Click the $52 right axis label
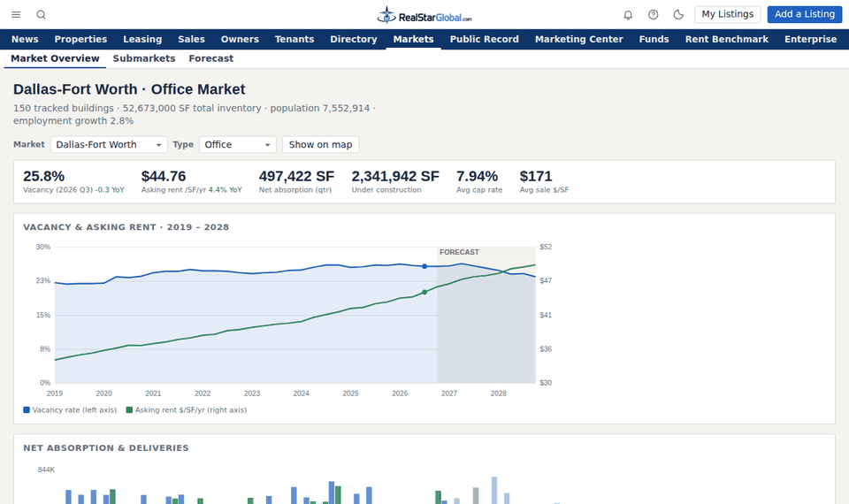 coord(546,247)
